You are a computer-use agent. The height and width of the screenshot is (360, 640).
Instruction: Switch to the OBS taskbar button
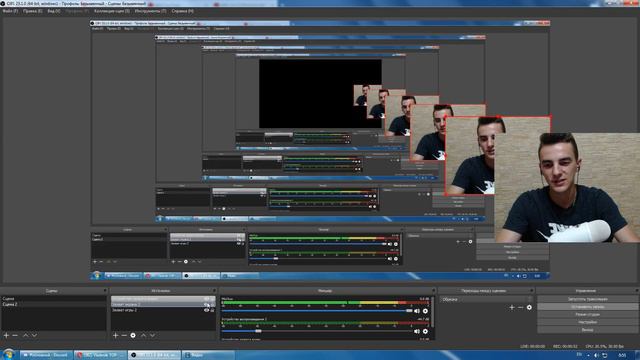(x=154, y=355)
